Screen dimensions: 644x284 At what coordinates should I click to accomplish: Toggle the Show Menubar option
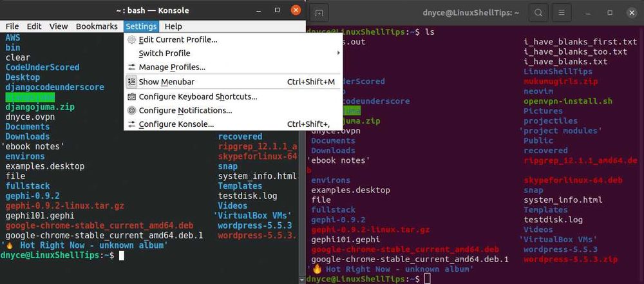(233, 82)
